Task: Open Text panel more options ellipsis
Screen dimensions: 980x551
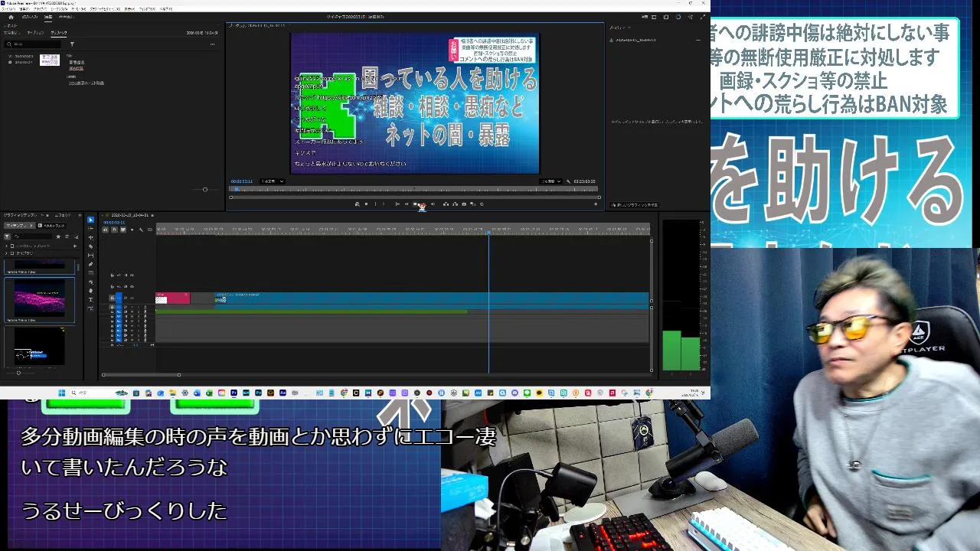Action: (212, 44)
